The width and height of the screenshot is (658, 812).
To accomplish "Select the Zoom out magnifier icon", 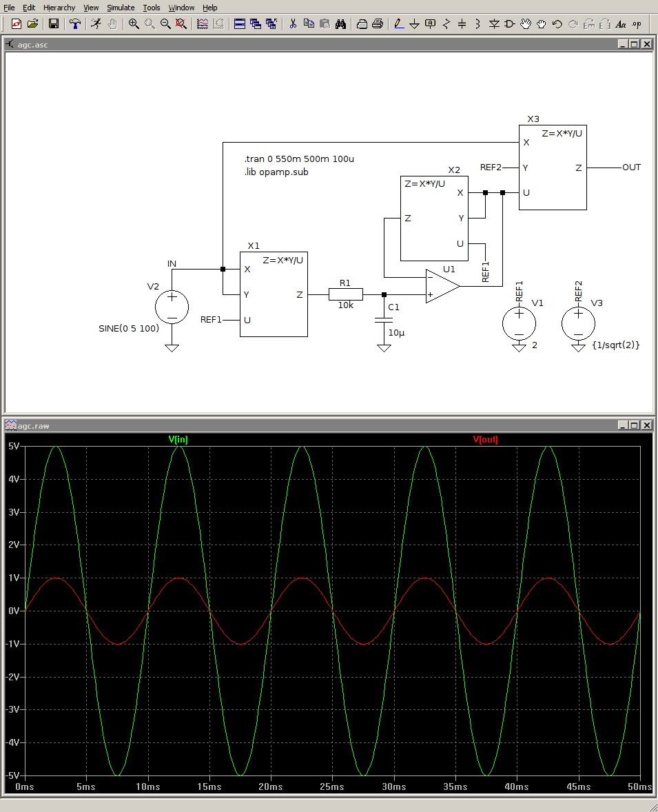I will point(165,24).
